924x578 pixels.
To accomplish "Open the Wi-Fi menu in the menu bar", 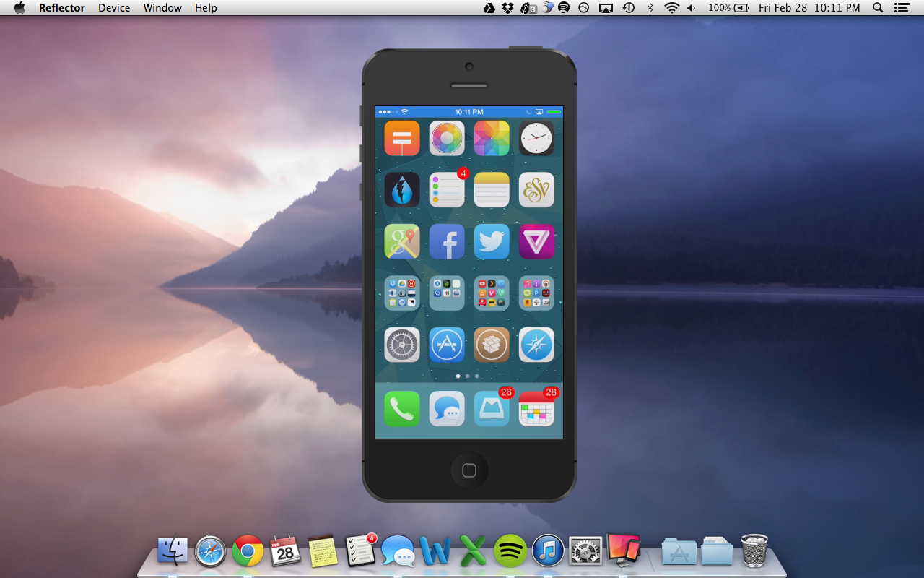I will pos(672,8).
